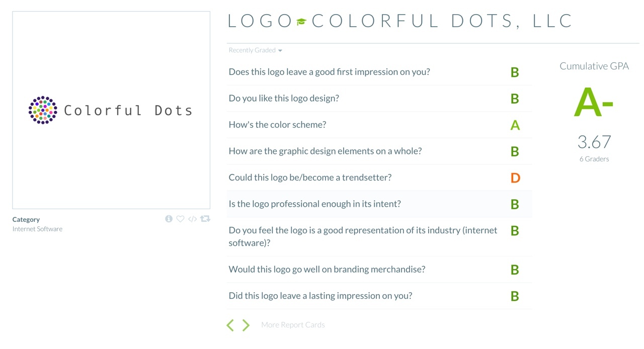Go to the next report card arrow
644x349 pixels.
[x=246, y=325]
